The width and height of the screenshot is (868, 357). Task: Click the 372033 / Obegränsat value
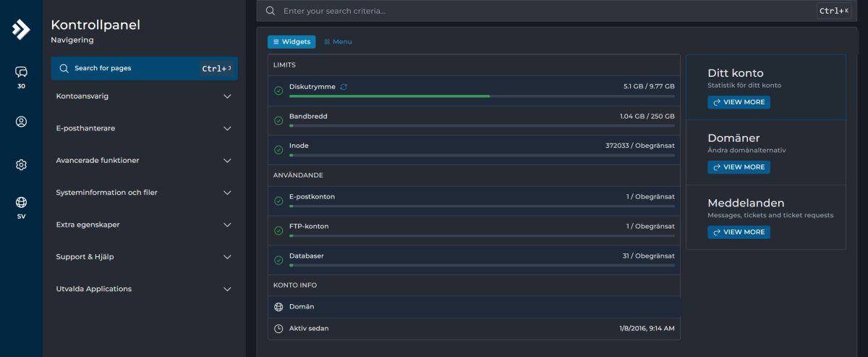[x=640, y=146]
